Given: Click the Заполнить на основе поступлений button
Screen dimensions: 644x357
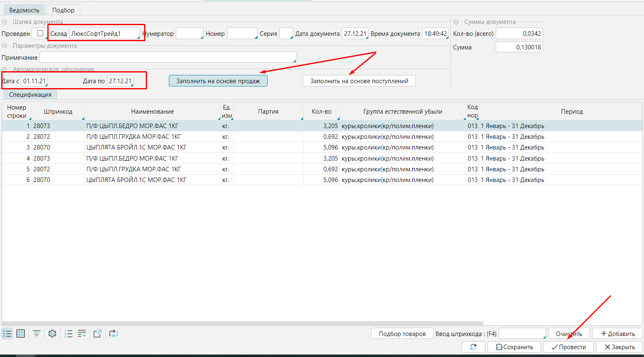Looking at the screenshot, I should pos(359,81).
